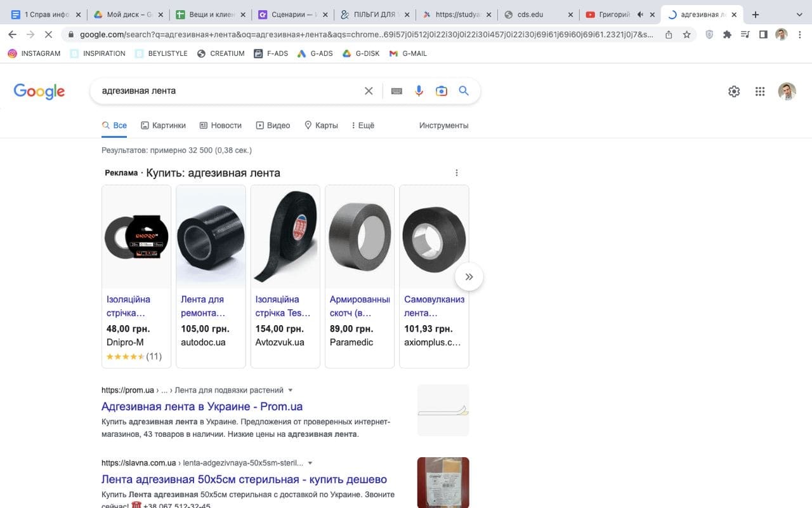Switch to the Картинки search tab
The image size is (812, 508).
pos(163,125)
